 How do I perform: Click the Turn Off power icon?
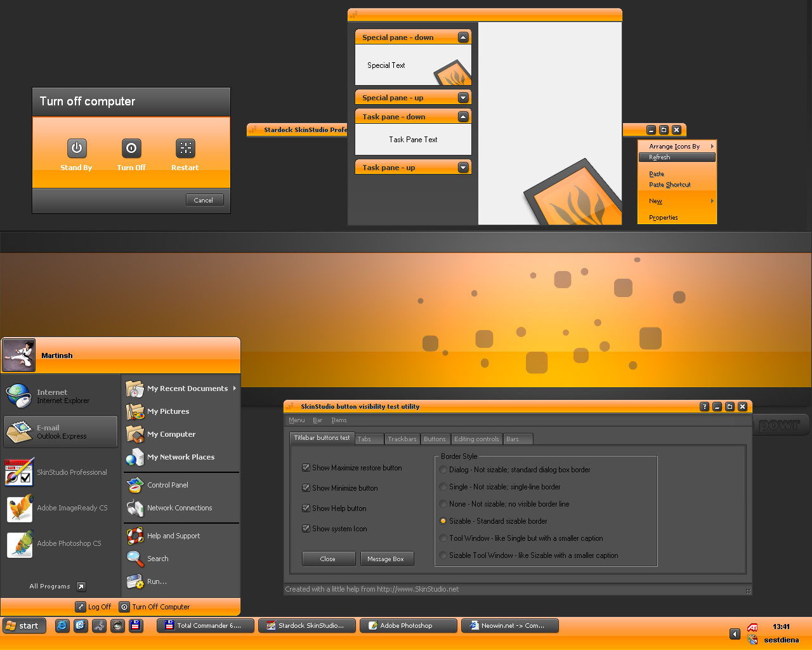(x=131, y=148)
